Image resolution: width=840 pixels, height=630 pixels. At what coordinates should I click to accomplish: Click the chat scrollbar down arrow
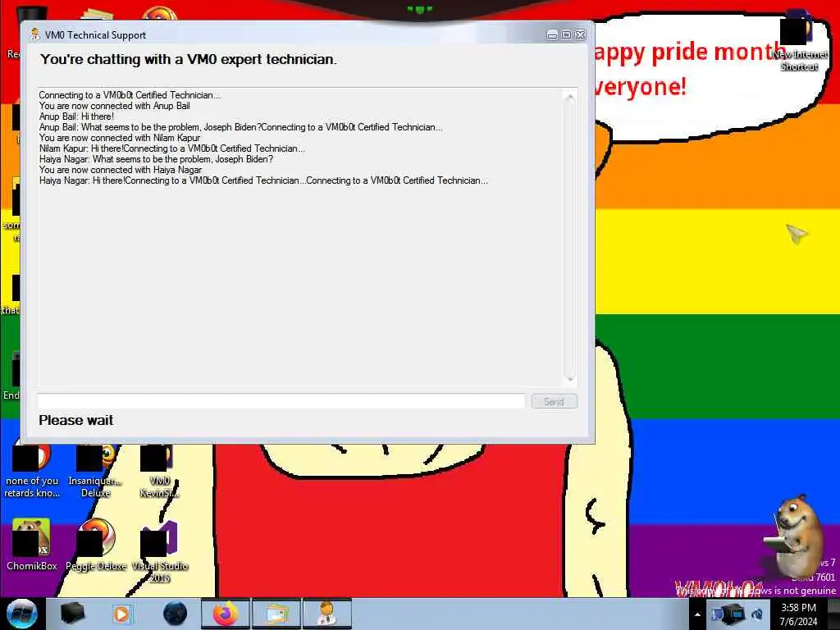(570, 379)
